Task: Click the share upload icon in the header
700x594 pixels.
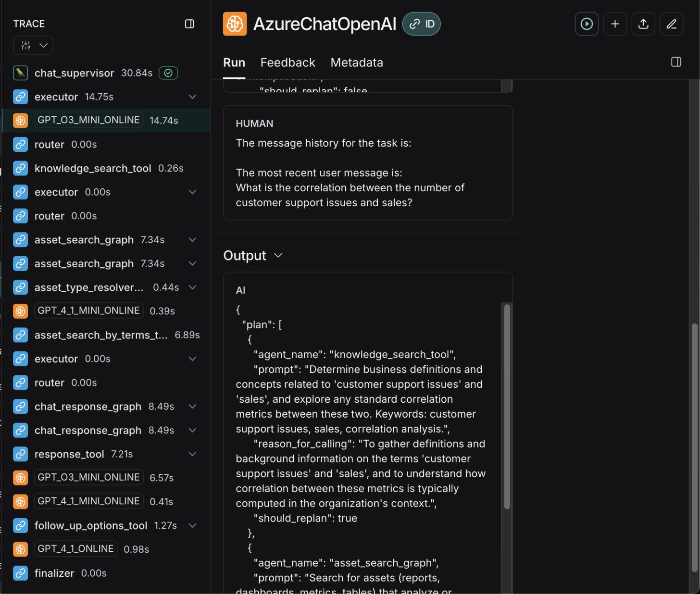Action: tap(643, 24)
